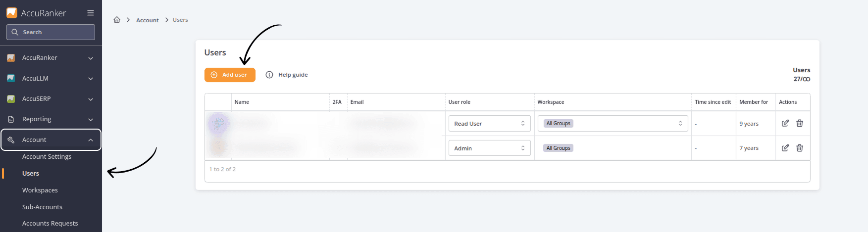Delete the Read User row
Image resolution: width=868 pixels, height=232 pixels.
pyautogui.click(x=800, y=123)
